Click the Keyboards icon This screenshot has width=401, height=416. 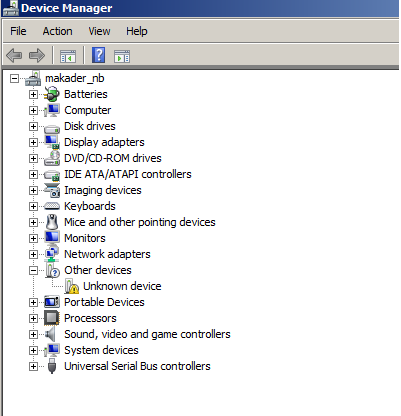pos(52,206)
